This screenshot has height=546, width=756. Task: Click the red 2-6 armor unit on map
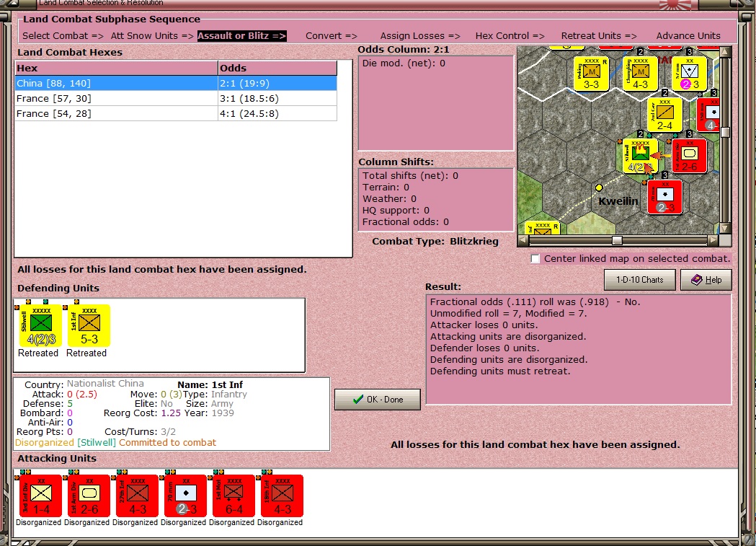point(690,156)
